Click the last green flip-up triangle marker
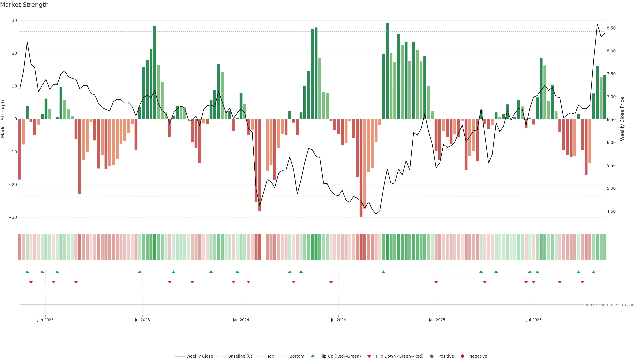Viewport: 644px width, 362px height. point(594,272)
